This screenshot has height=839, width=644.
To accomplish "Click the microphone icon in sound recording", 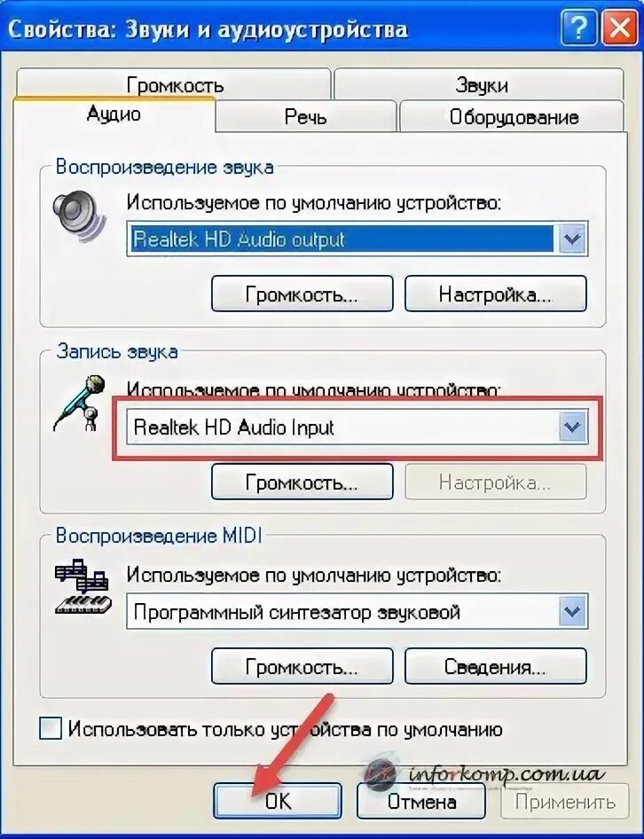I will pos(79,403).
